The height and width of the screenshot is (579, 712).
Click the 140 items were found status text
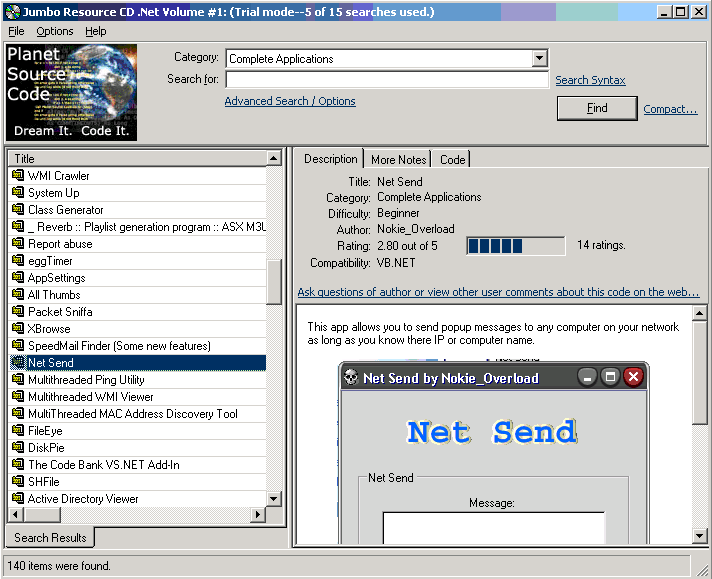tap(59, 566)
